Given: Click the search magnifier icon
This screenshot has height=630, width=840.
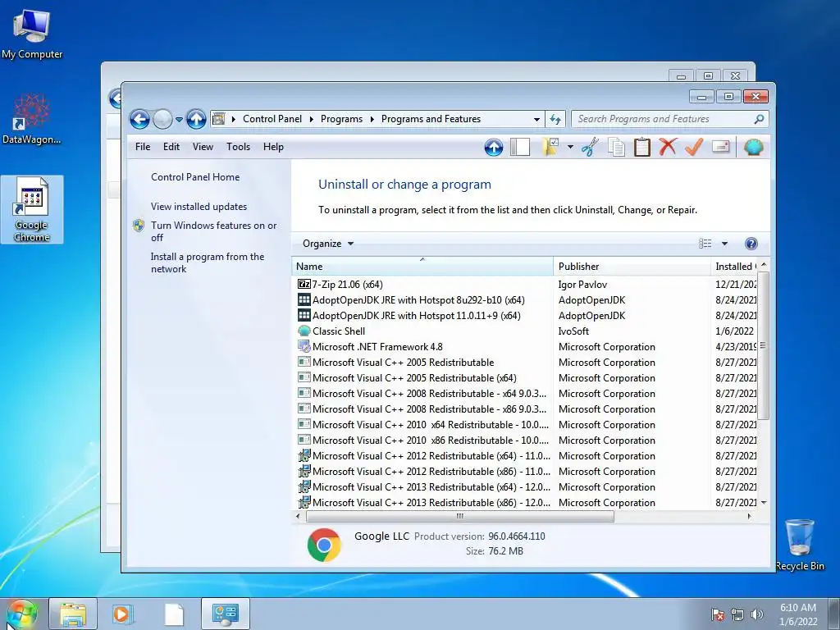Looking at the screenshot, I should 759,119.
